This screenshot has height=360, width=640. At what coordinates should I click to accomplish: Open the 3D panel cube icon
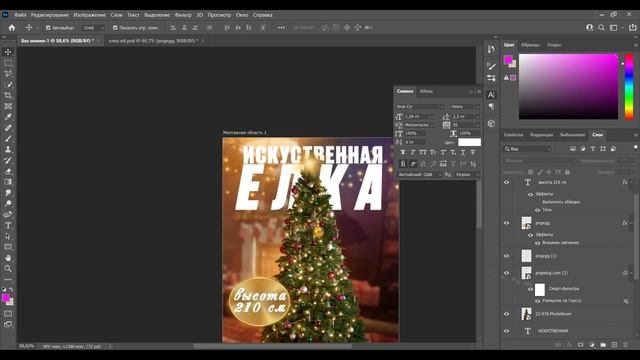(x=491, y=123)
